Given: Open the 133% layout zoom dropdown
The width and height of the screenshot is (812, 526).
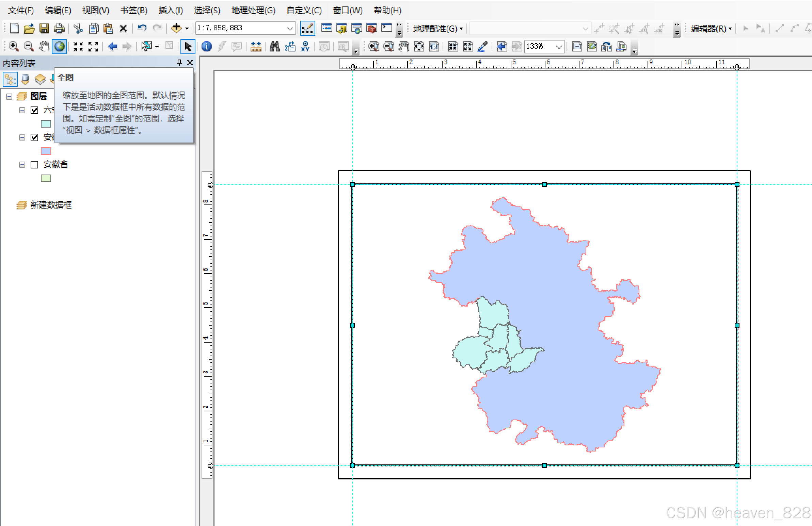Looking at the screenshot, I should pos(558,46).
